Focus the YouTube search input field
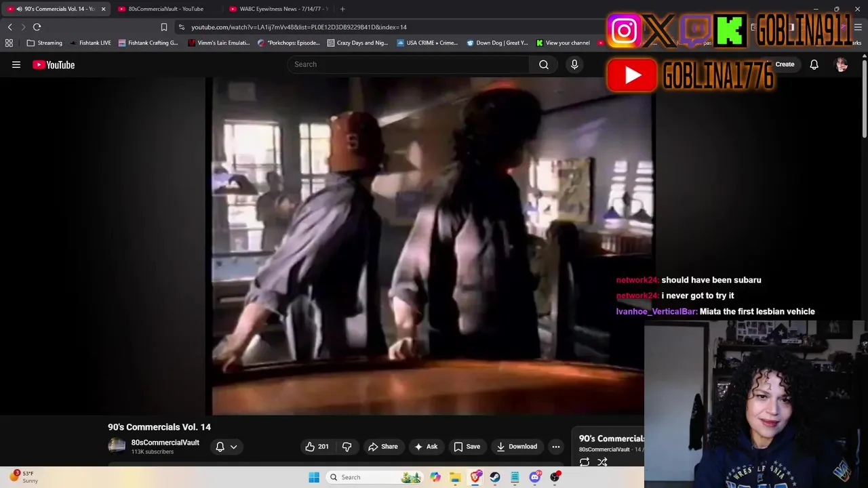This screenshot has height=488, width=868. coord(408,64)
